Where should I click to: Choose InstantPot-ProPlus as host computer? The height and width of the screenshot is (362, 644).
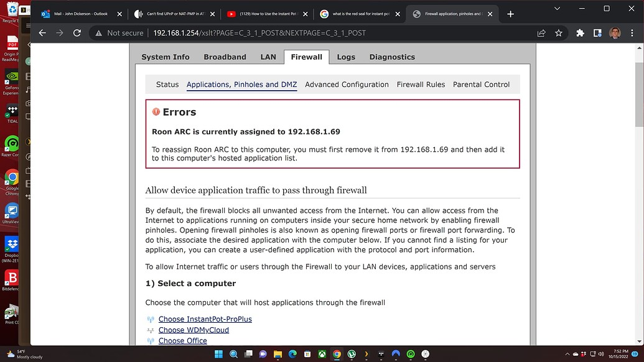click(x=205, y=319)
